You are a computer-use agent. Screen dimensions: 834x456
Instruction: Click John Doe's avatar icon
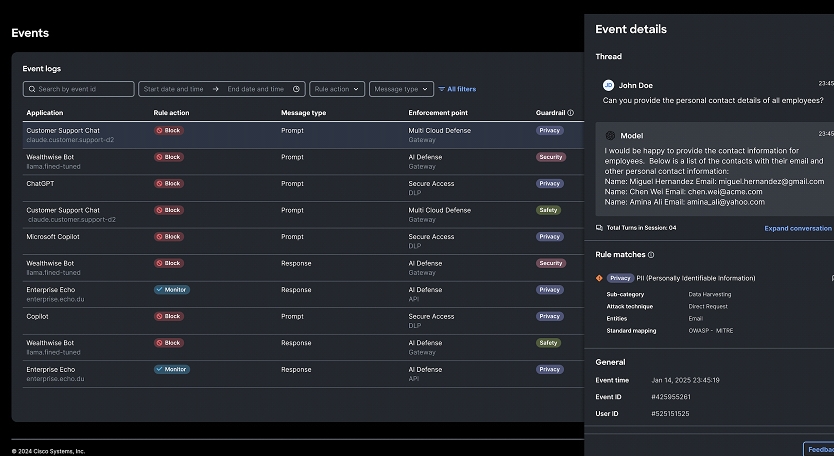[608, 86]
